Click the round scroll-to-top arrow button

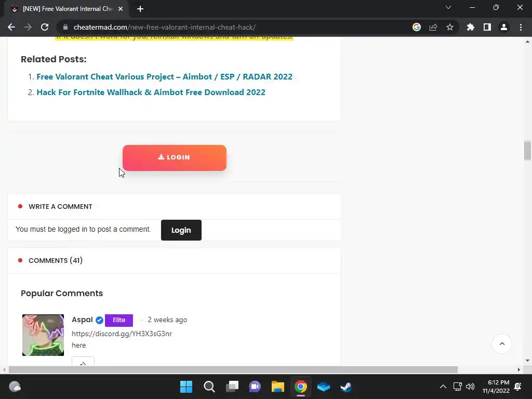502,344
